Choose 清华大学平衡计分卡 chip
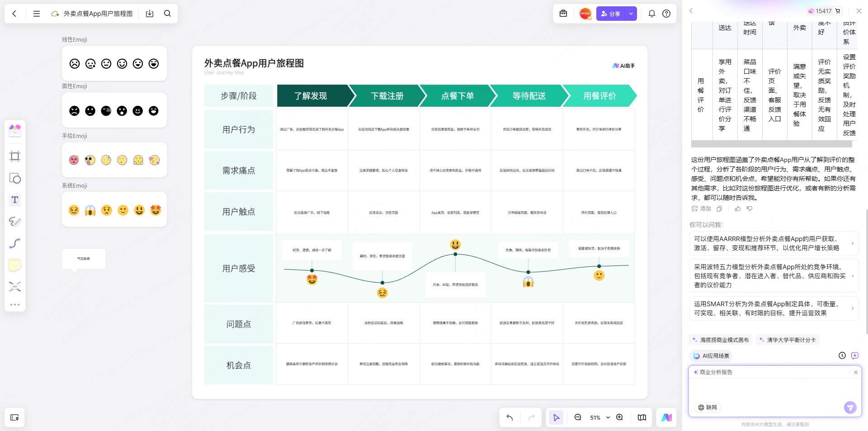This screenshot has width=868, height=431. 788,340
